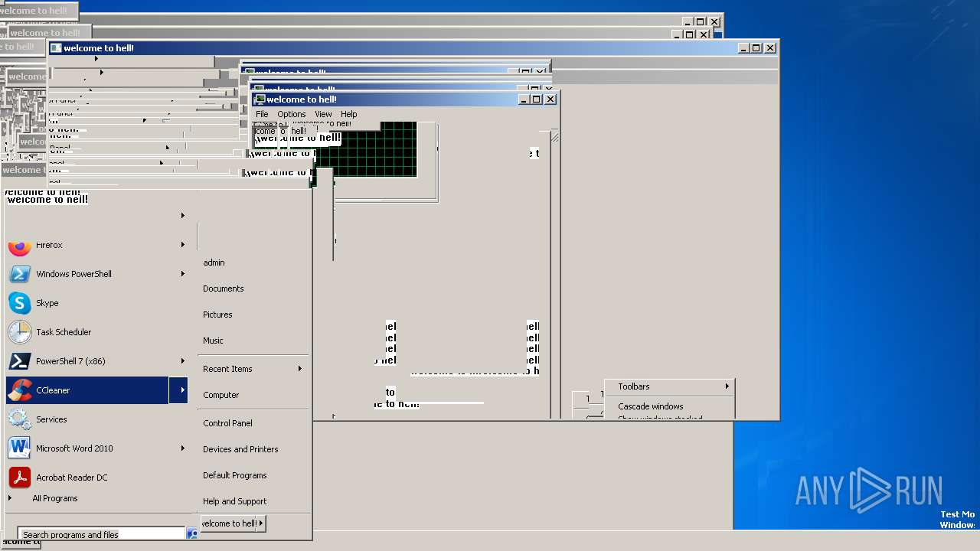Open Services gear icon

(x=19, y=419)
